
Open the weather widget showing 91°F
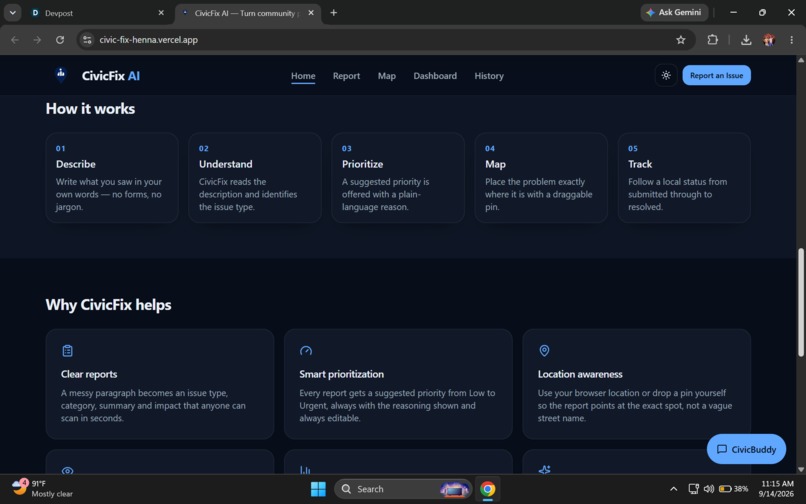point(42,489)
